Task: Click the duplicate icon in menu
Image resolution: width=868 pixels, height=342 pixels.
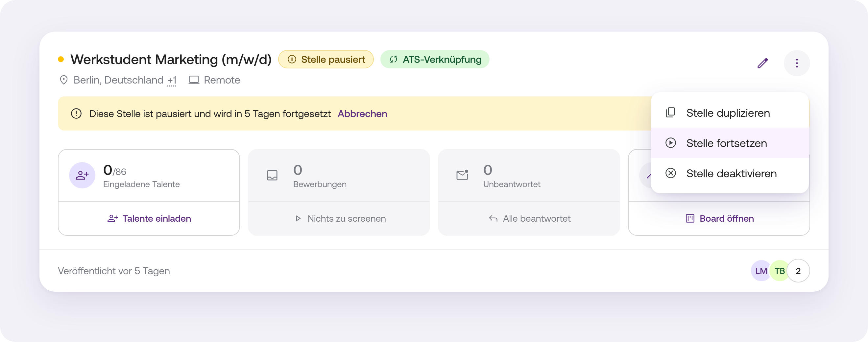Action: (670, 112)
